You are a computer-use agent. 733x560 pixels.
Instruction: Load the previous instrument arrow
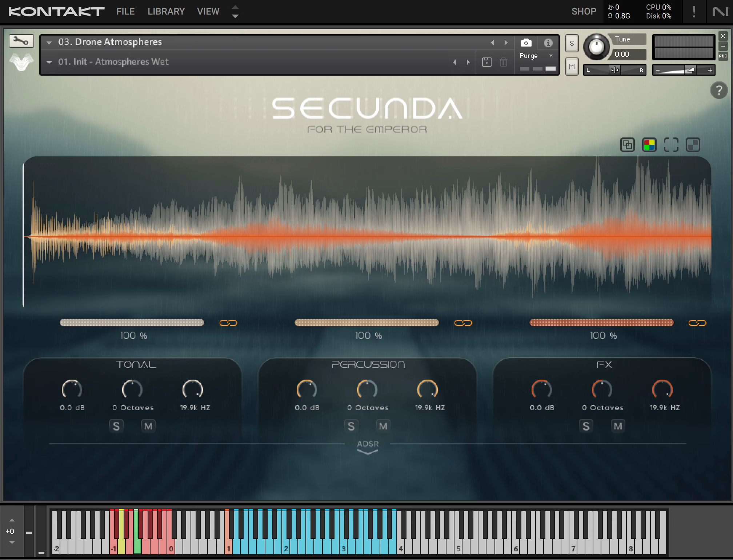point(492,43)
